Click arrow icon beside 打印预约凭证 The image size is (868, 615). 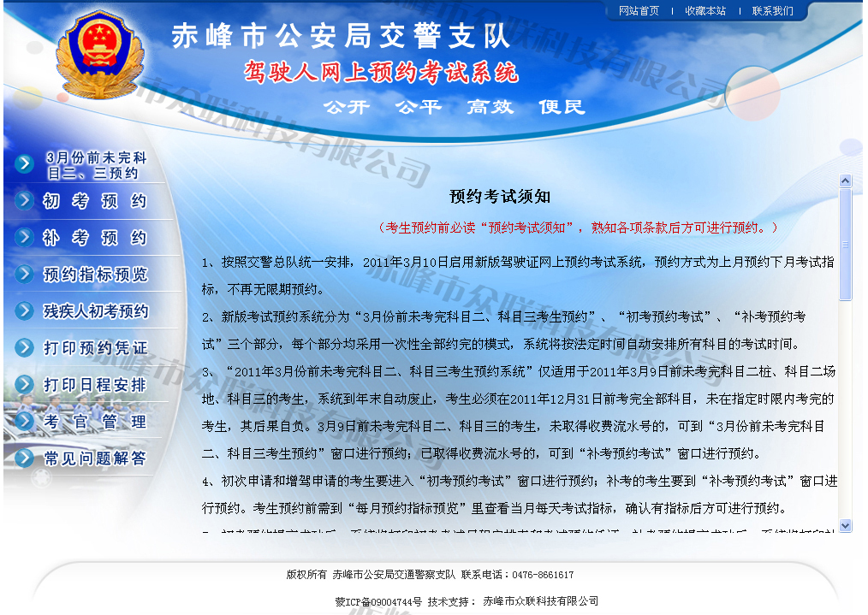pos(25,348)
